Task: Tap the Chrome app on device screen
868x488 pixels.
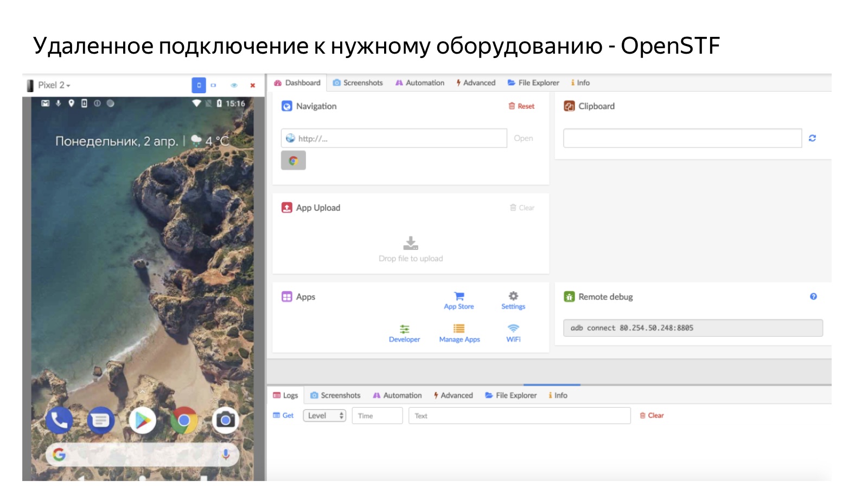Action: tap(184, 420)
